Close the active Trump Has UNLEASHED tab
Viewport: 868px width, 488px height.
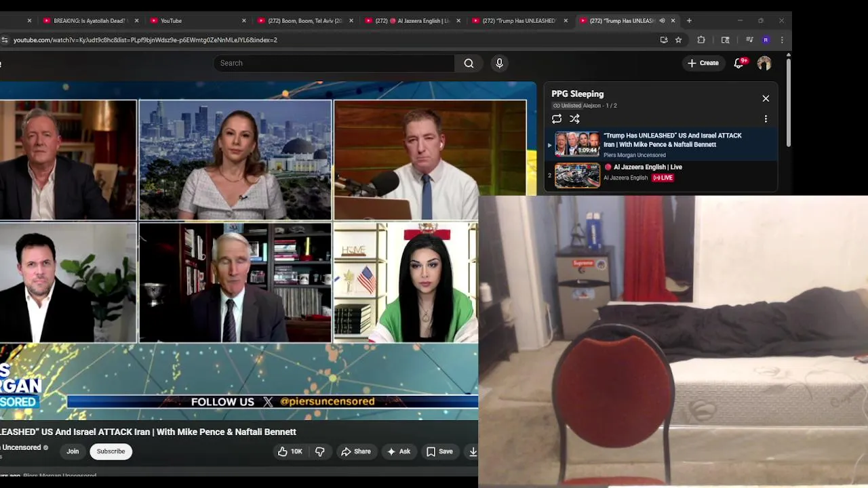673,20
